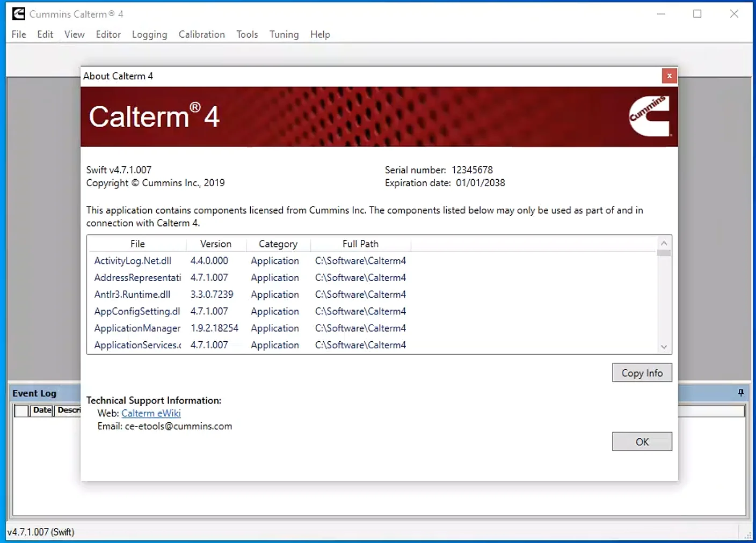Open the Tuning menu

284,34
